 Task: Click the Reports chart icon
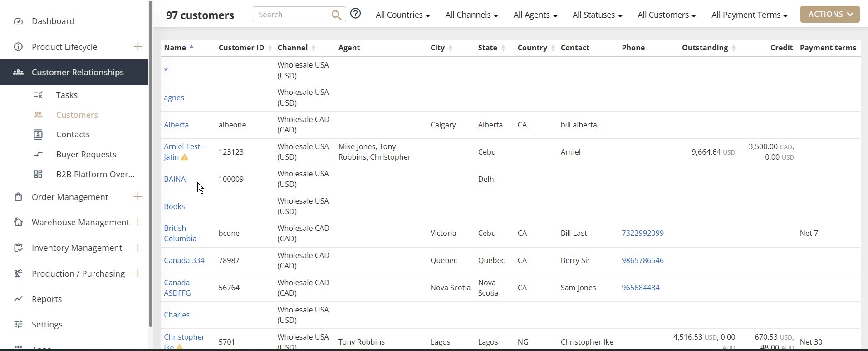pos(18,299)
